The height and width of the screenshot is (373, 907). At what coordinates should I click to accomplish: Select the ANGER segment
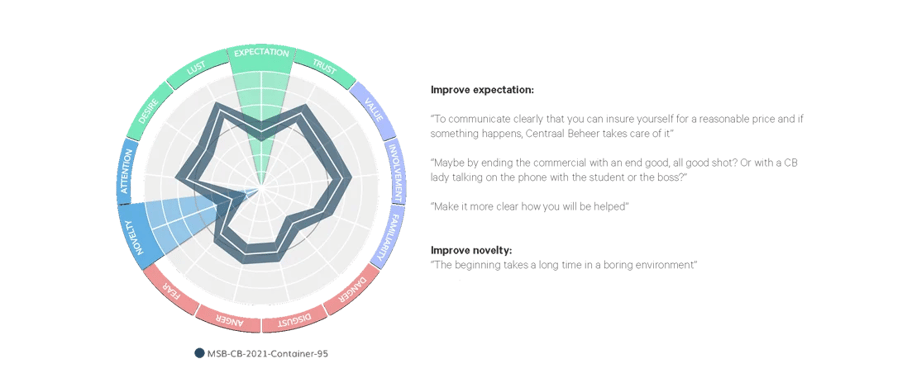tap(228, 318)
